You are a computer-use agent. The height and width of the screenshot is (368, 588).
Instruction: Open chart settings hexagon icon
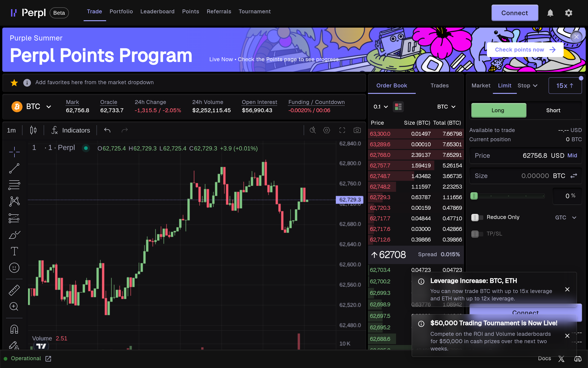click(x=327, y=130)
